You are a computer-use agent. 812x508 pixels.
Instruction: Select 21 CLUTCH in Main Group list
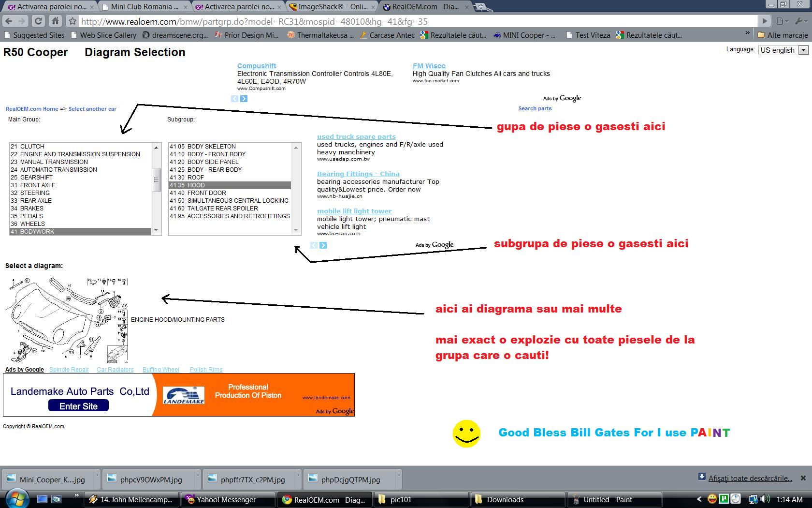click(80, 147)
